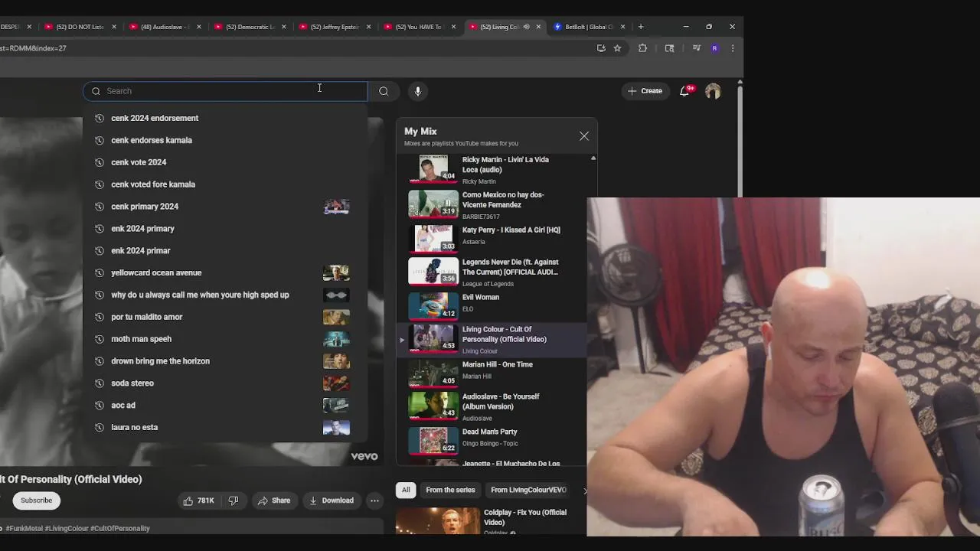Click the Create button
This screenshot has width=980, height=551.
645,91
